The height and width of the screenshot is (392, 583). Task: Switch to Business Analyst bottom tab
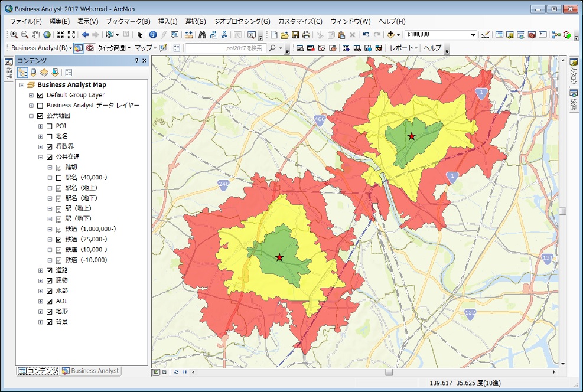point(91,371)
